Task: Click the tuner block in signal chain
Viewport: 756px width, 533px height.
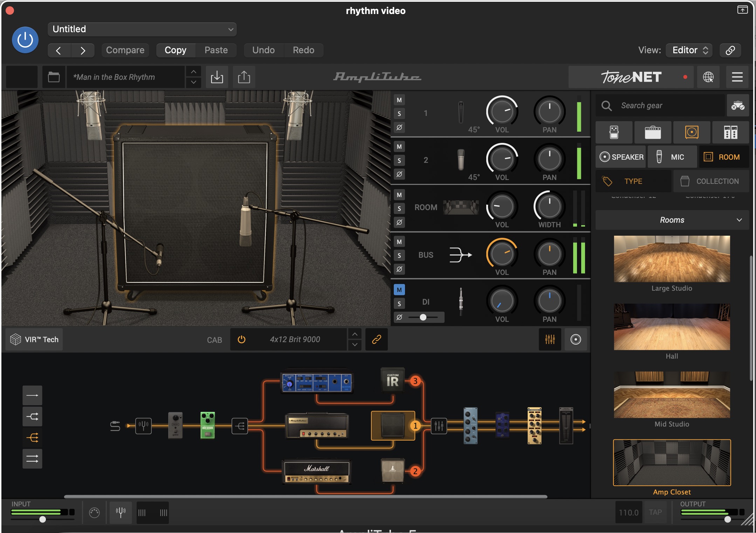Action: coord(143,426)
